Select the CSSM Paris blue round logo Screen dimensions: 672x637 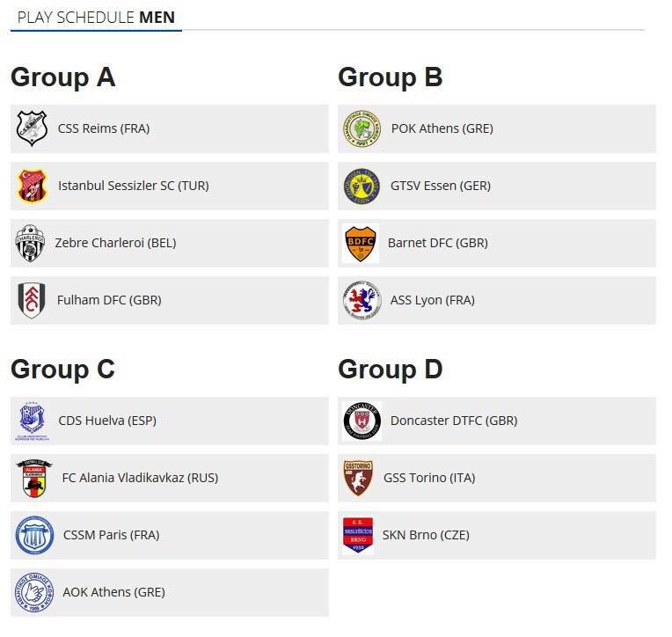click(x=34, y=536)
